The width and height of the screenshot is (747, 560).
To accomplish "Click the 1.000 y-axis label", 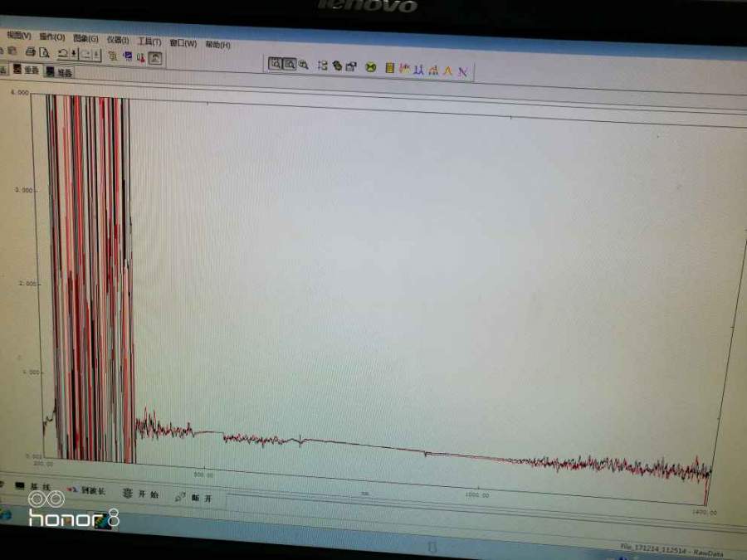I will point(32,372).
